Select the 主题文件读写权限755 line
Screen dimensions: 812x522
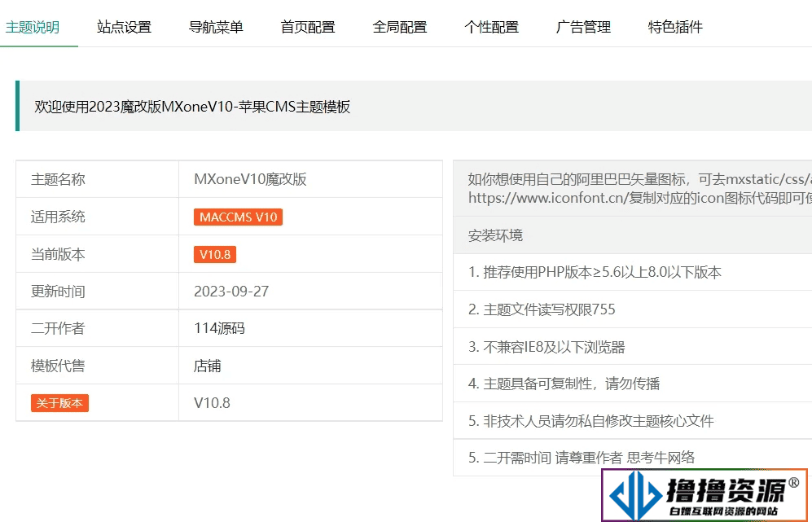coord(542,309)
